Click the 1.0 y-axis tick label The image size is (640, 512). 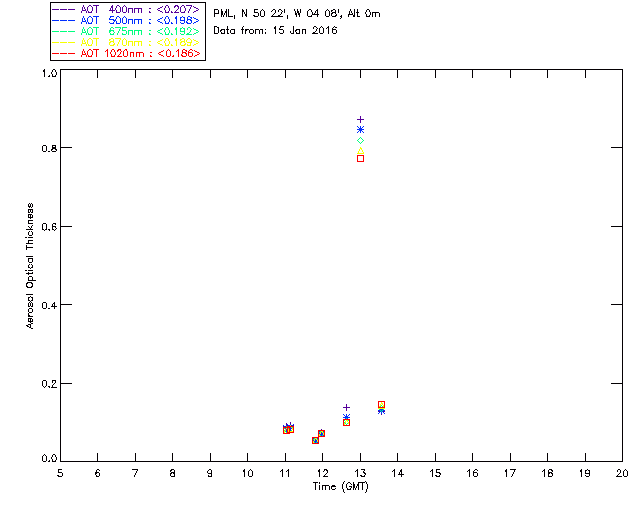point(49,73)
